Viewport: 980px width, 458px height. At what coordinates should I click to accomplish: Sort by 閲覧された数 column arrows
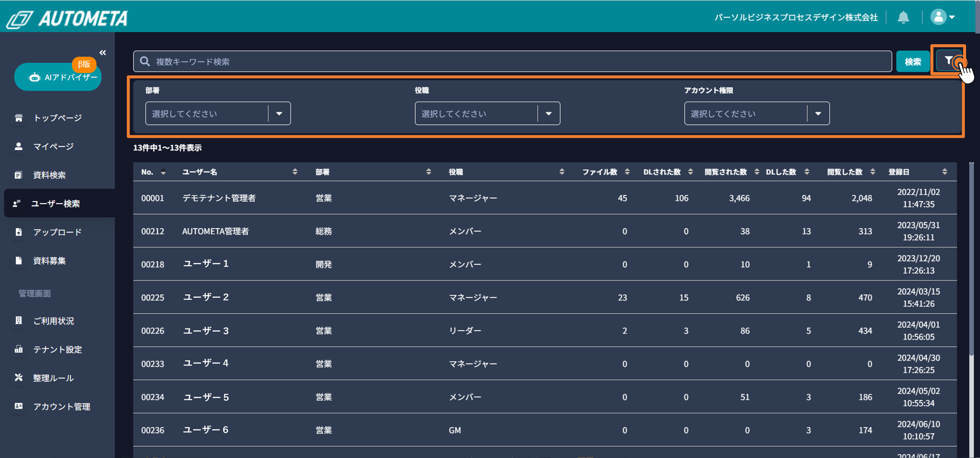coord(757,172)
